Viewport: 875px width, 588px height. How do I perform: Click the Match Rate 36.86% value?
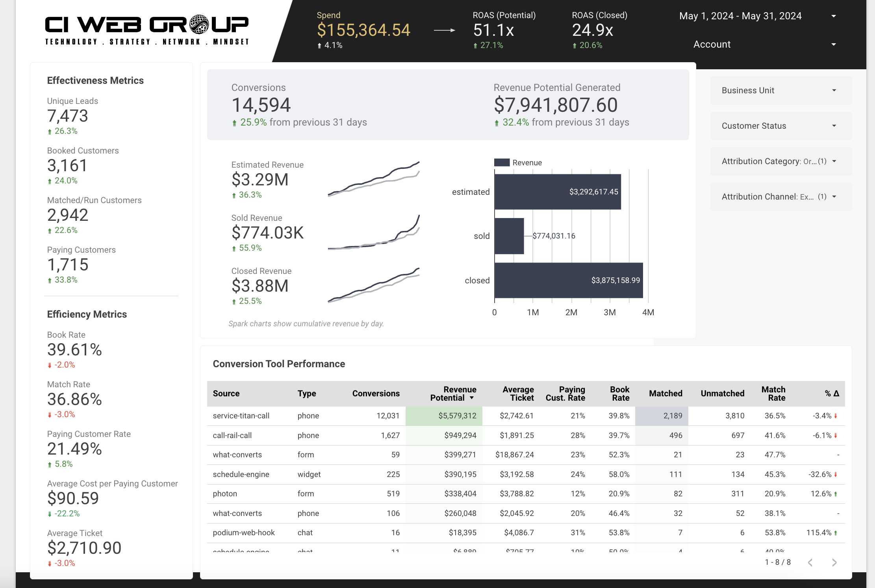[x=74, y=399]
